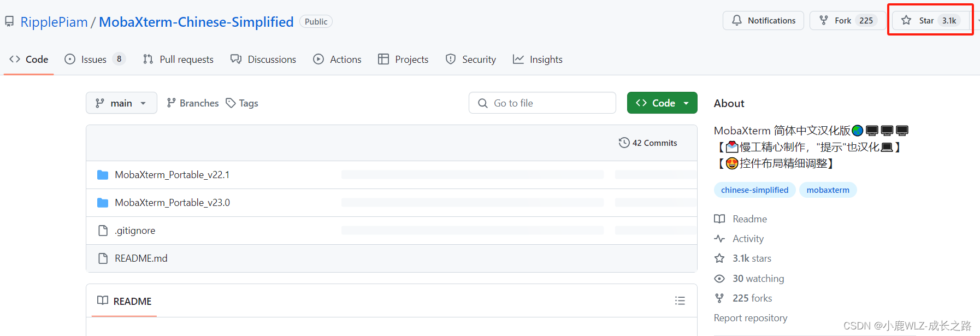The height and width of the screenshot is (336, 980).
Task: Open the 42 Commits history
Action: point(648,143)
